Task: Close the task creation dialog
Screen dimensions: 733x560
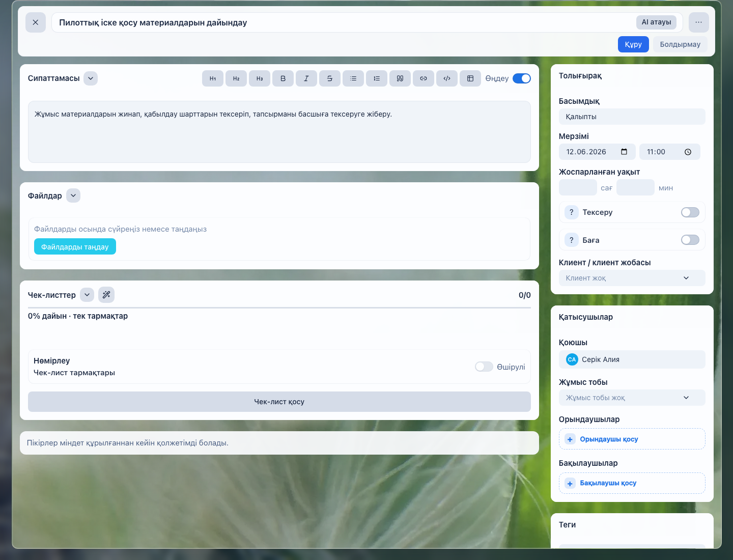Action: pyautogui.click(x=36, y=22)
